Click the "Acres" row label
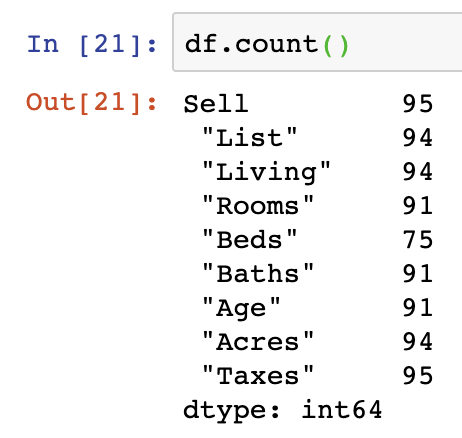The width and height of the screenshot is (462, 438). click(x=258, y=342)
